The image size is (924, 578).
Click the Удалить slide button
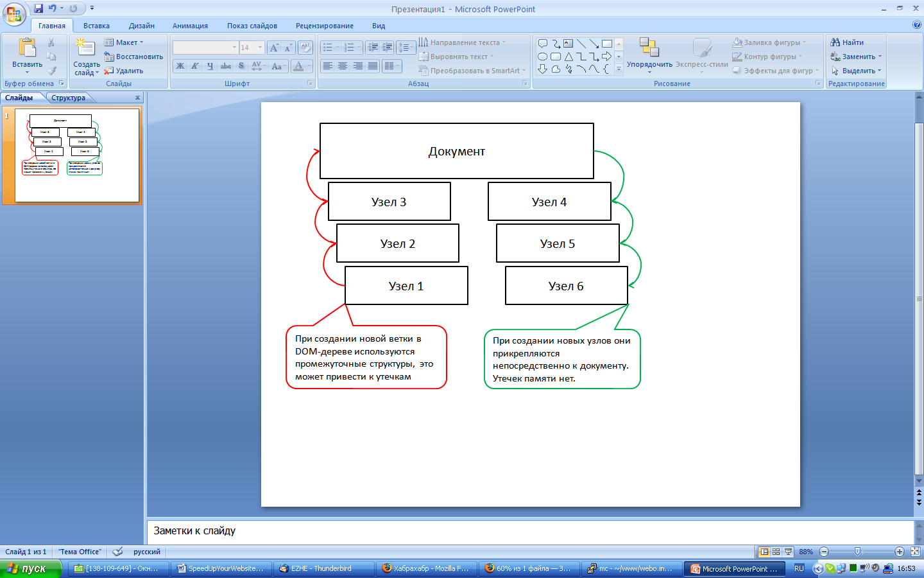tap(124, 71)
